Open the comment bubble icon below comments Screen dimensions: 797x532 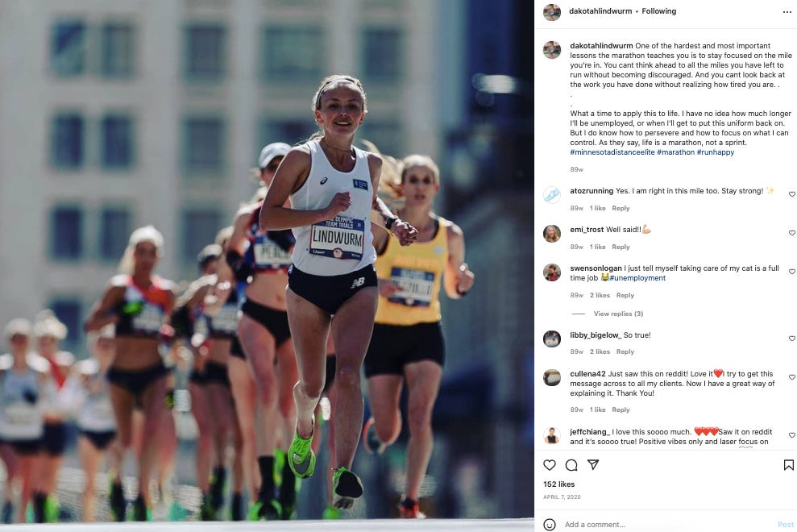[571, 465]
